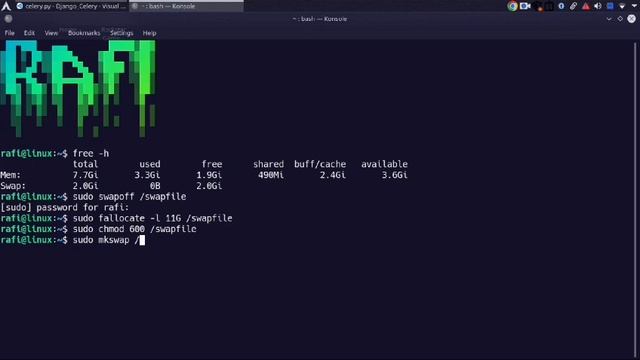This screenshot has height=360, width=640.
Task: Click the shared value 490Mi
Action: tap(271, 175)
